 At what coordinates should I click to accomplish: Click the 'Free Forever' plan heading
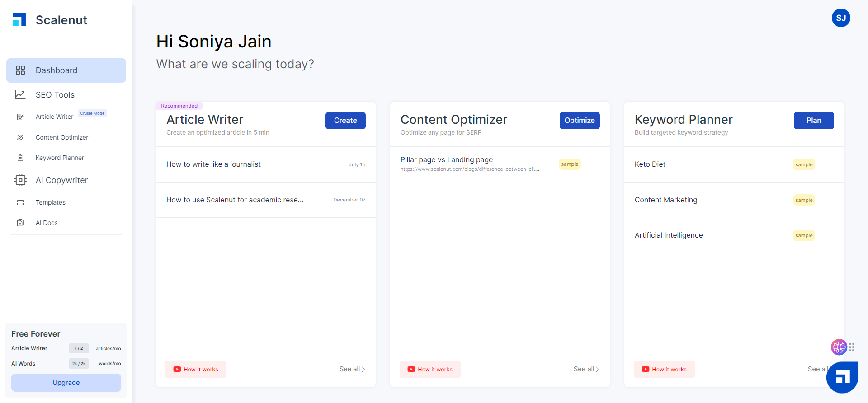point(36,334)
